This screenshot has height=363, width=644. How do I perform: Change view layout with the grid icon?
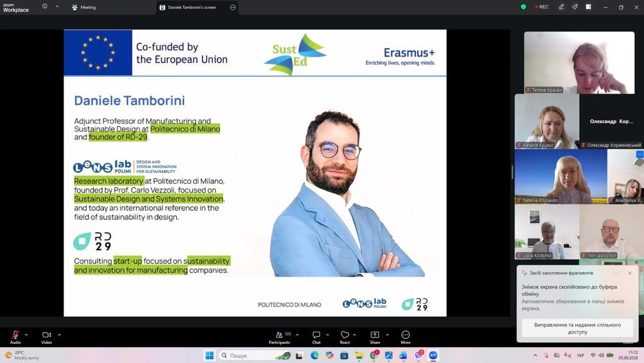click(589, 7)
